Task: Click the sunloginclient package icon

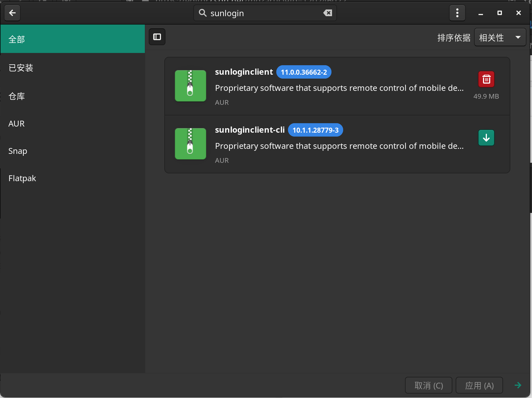Action: (191, 86)
